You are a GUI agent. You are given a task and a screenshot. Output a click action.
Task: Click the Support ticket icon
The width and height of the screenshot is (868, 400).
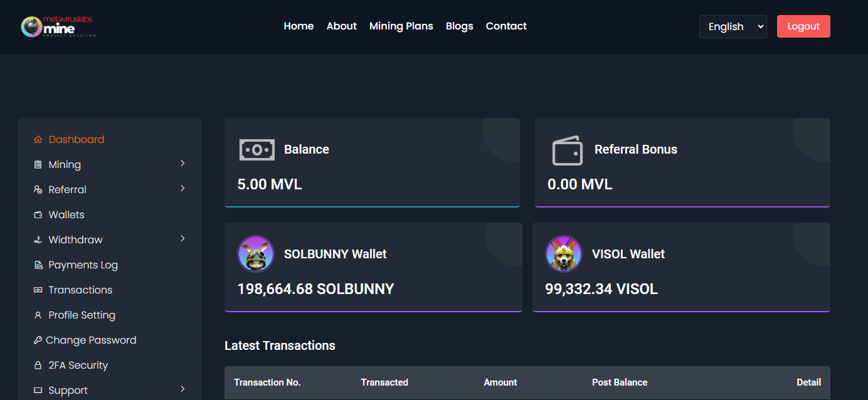point(38,390)
